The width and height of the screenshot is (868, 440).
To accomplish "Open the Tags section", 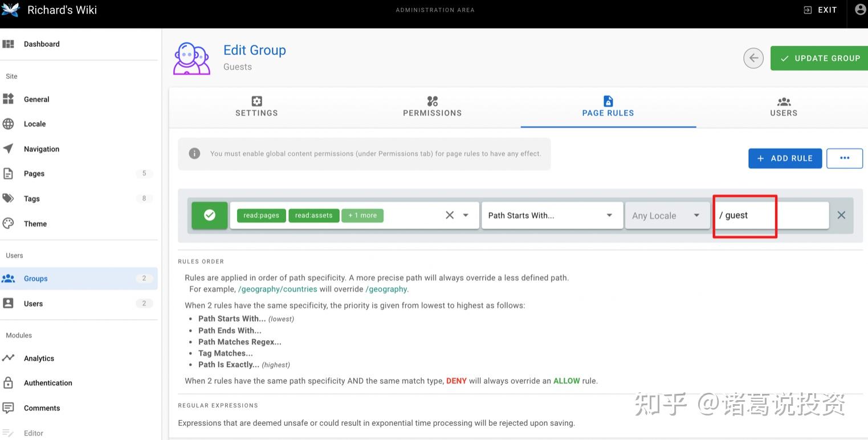I will (x=31, y=198).
